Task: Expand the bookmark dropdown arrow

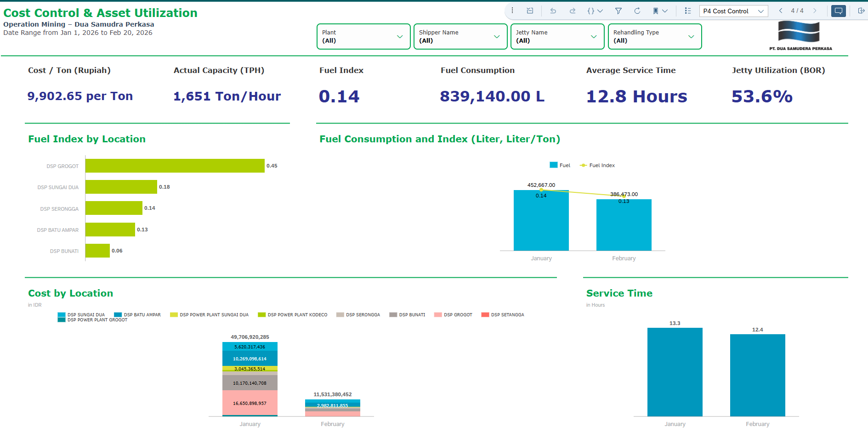Action: click(665, 11)
